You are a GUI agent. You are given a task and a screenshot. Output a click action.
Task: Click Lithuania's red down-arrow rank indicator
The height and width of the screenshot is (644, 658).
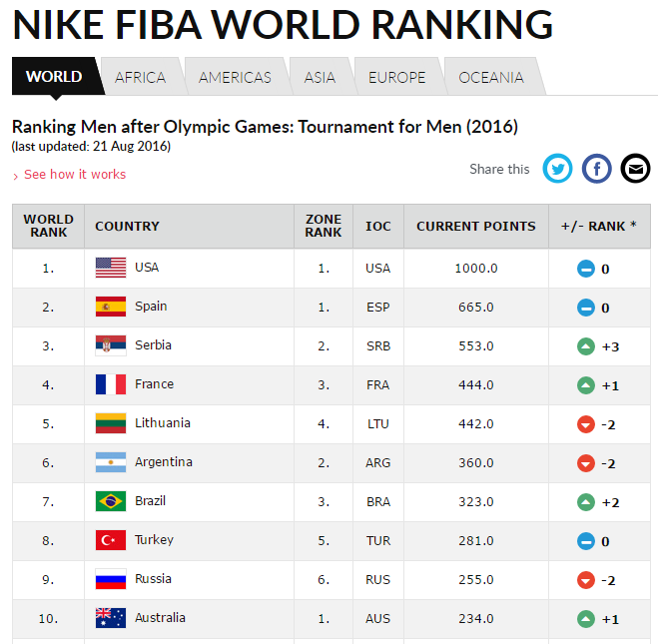pos(586,424)
